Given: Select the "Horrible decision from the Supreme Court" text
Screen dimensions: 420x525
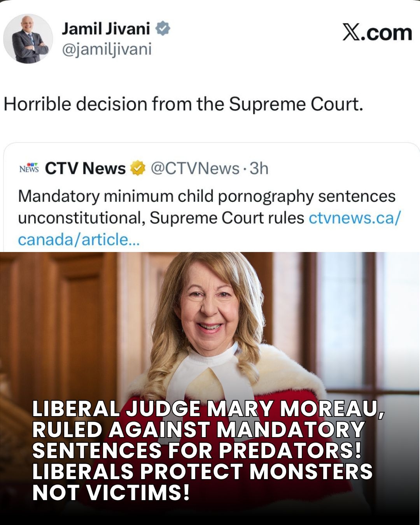Looking at the screenshot, I should tap(183, 104).
